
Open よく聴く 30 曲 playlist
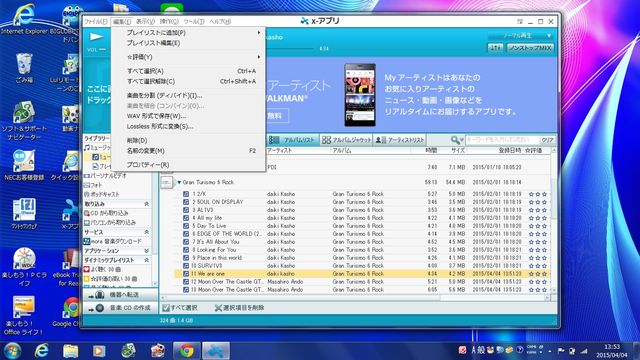coord(102,269)
